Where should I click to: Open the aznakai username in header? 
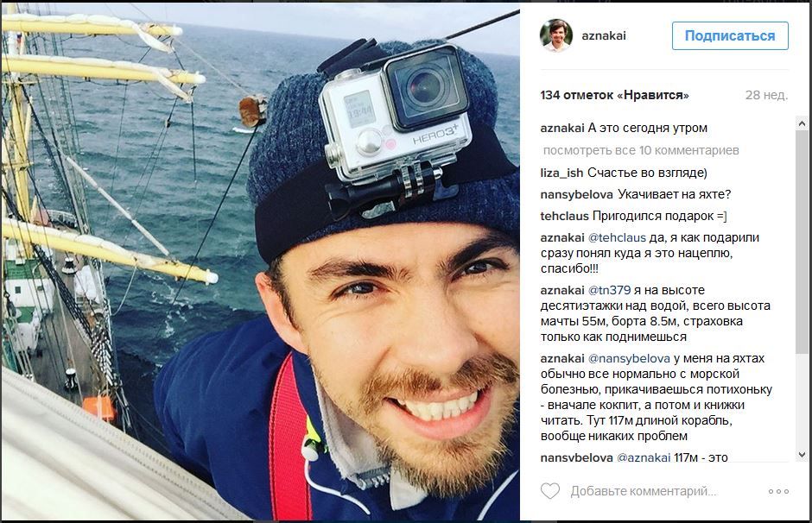click(x=603, y=35)
